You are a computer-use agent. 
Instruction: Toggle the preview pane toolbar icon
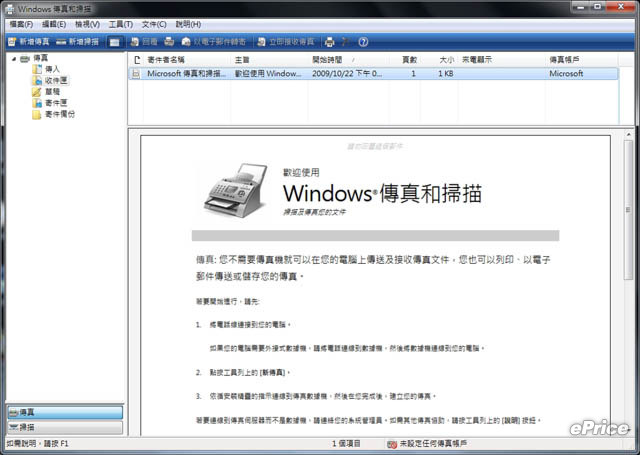coord(114,42)
